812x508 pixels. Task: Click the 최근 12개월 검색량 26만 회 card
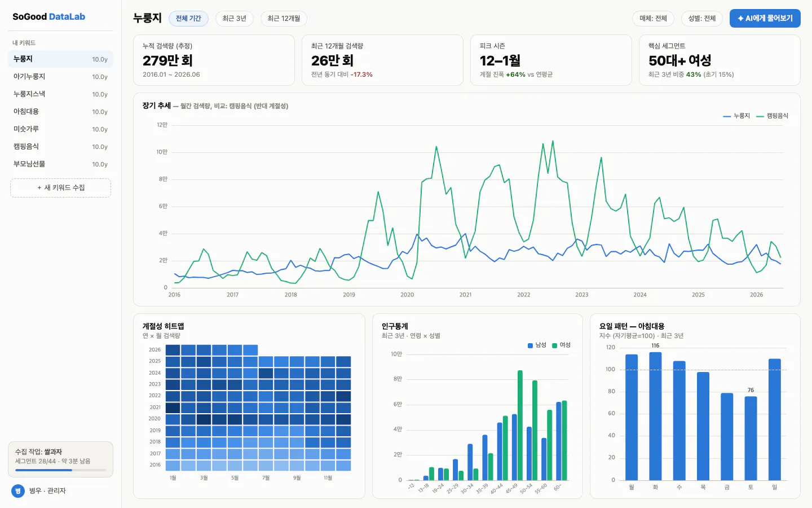(x=382, y=60)
